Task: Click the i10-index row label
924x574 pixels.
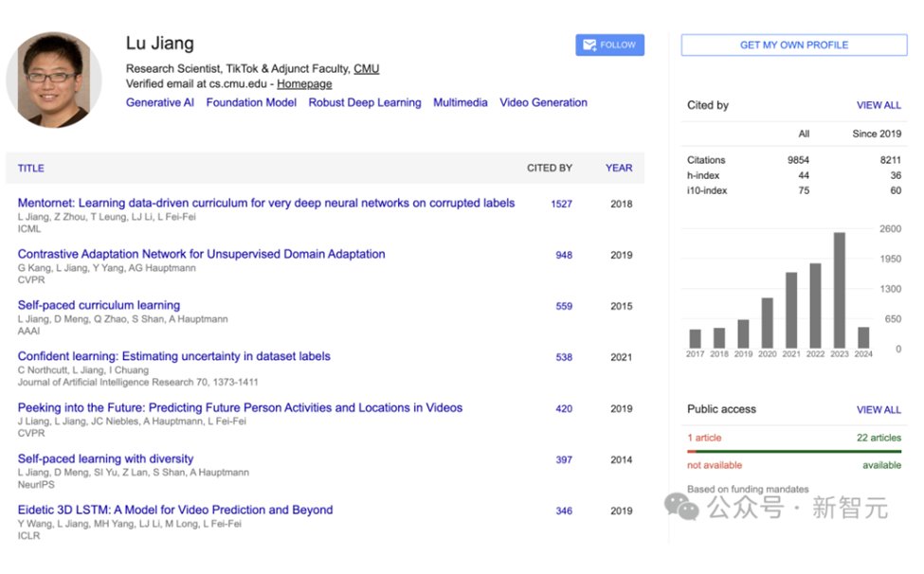Action: (707, 190)
